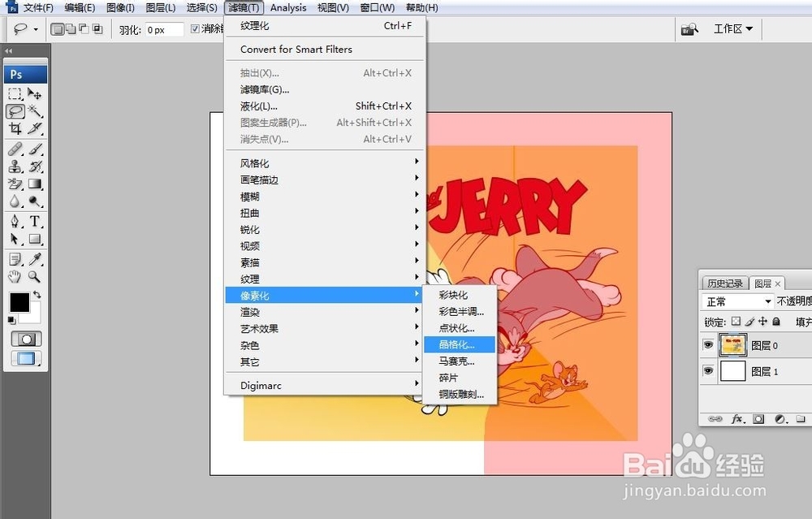Select the Notes tool
Viewport: 812px width, 519px height.
[x=15, y=259]
